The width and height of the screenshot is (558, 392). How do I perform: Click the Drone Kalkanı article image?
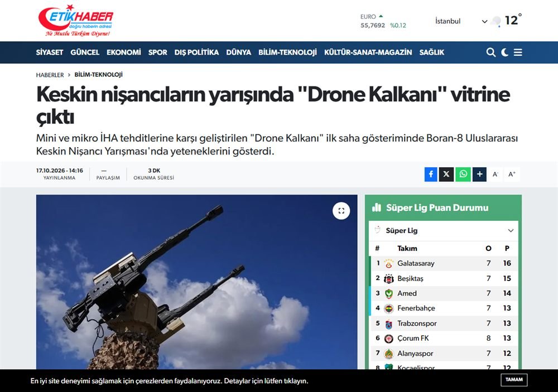click(x=197, y=282)
